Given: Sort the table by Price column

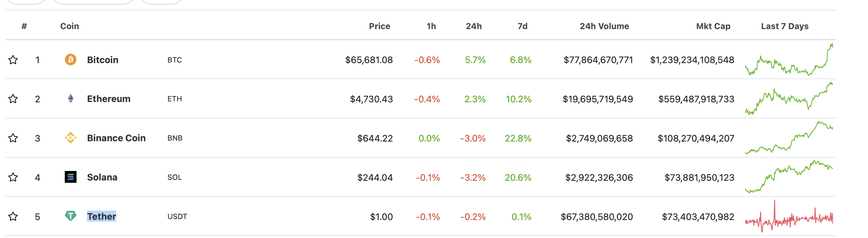Looking at the screenshot, I should coord(379,26).
